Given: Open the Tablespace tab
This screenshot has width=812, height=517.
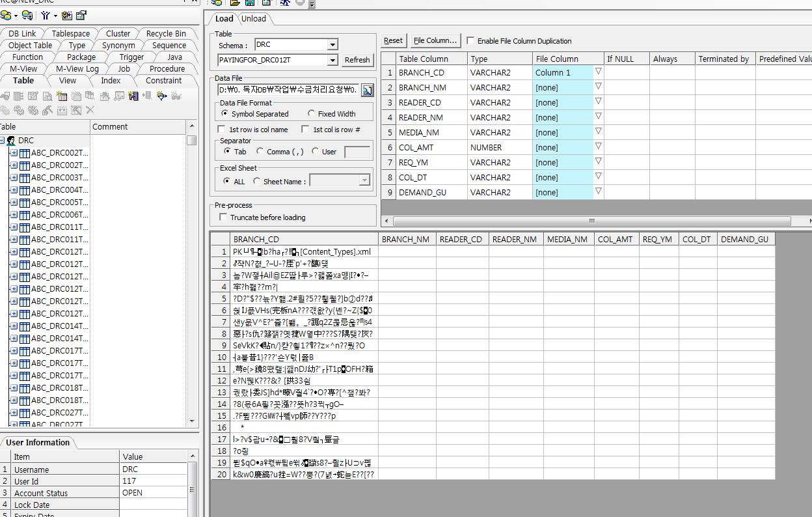Looking at the screenshot, I should 71,34.
